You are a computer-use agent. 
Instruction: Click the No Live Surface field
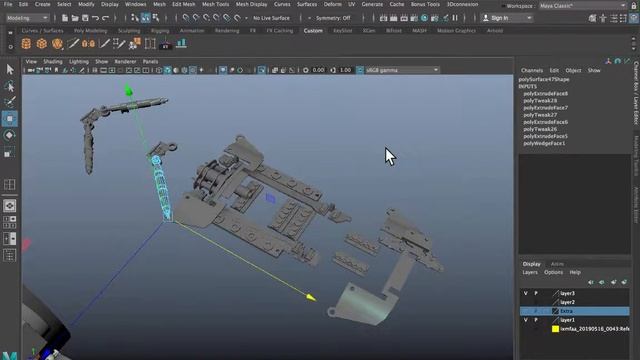click(271, 18)
